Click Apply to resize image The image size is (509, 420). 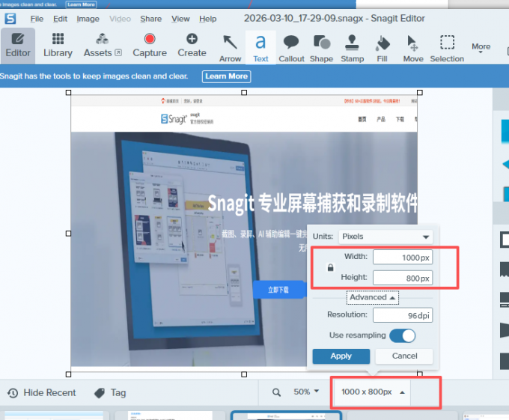click(x=341, y=356)
